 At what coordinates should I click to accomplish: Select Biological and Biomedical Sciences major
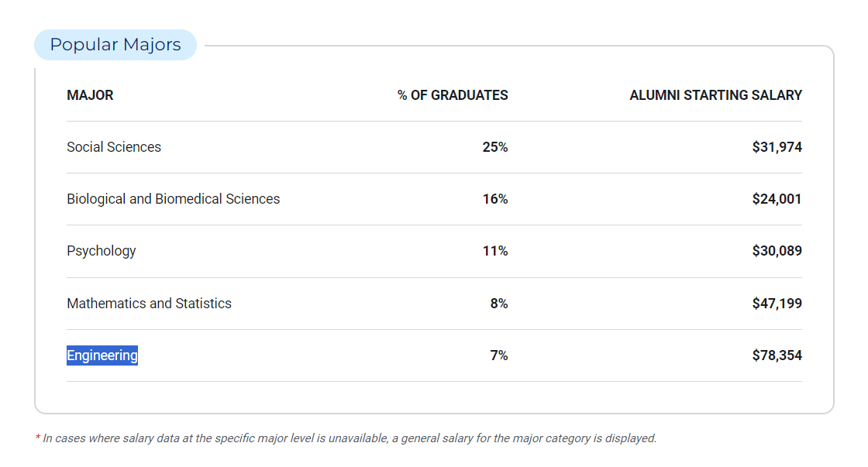[173, 199]
